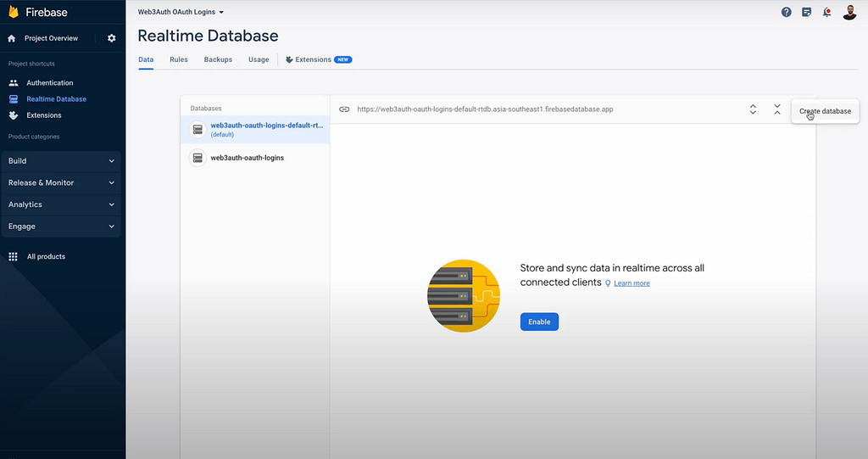Open the Web3Auth OAuth Logins project dropdown
868x459 pixels.
click(x=181, y=12)
